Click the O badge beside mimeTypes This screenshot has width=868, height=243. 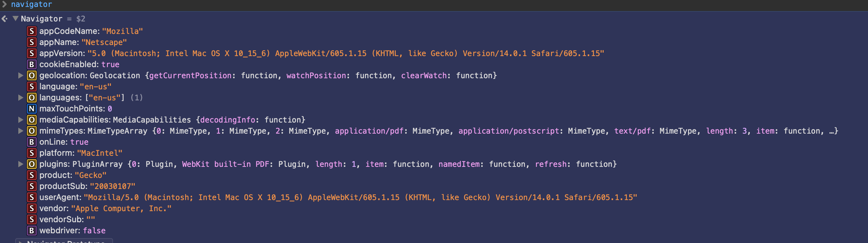(31, 131)
